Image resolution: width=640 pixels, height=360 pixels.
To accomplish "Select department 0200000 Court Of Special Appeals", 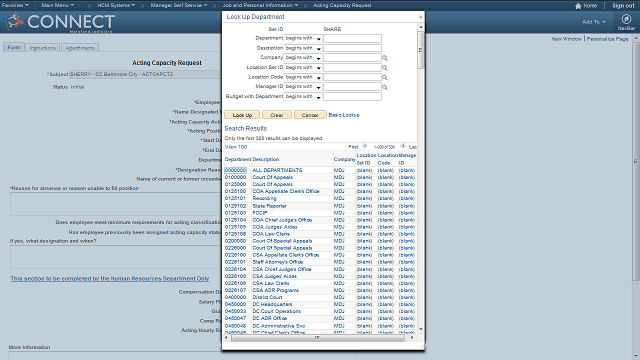I will (236, 241).
